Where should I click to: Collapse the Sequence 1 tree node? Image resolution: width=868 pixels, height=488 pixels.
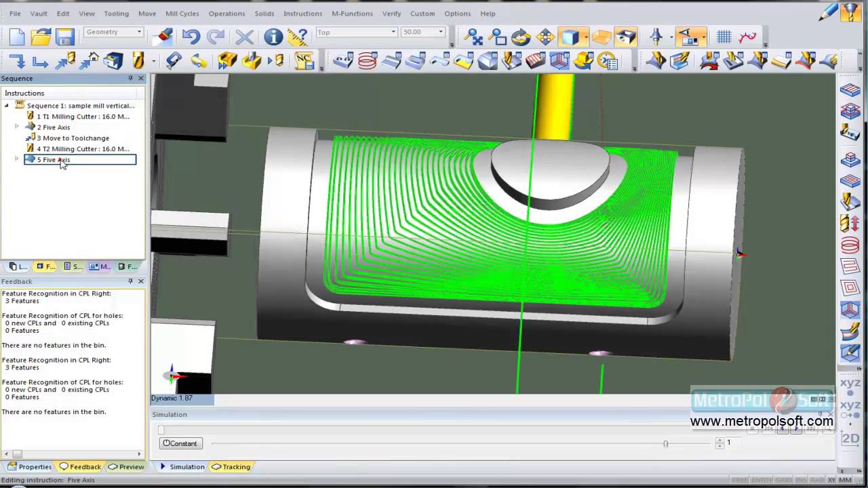pos(7,105)
